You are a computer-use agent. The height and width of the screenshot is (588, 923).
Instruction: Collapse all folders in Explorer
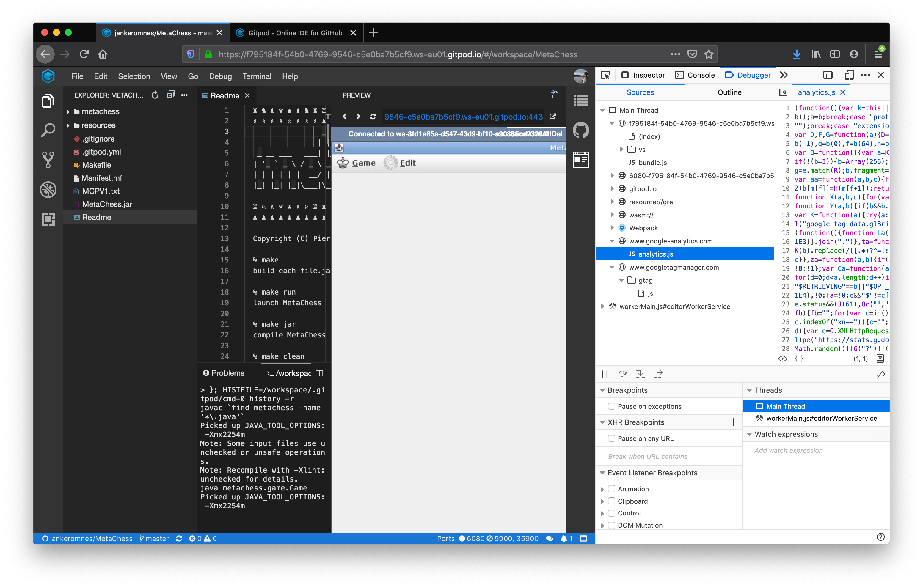tap(171, 95)
